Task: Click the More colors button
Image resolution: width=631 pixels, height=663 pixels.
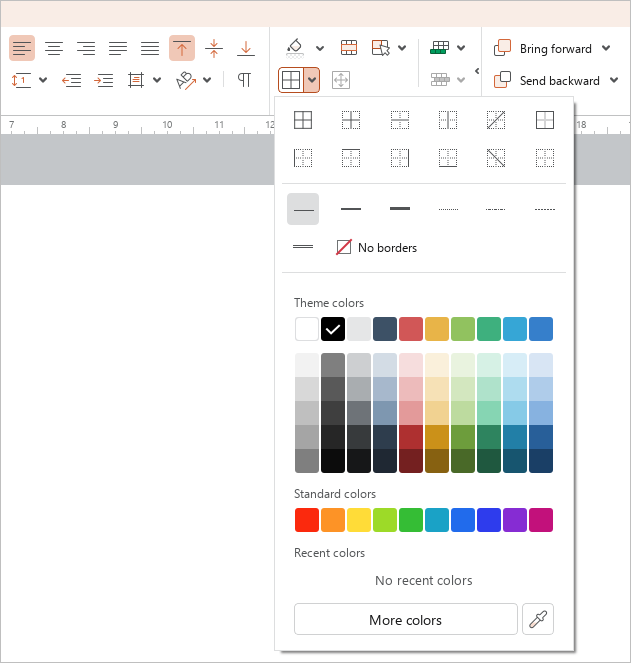Action: tap(406, 619)
